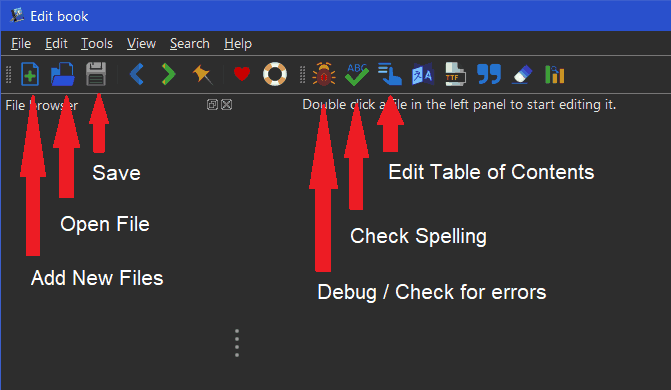The image size is (671, 390).
Task: Click the second toolbar handle before bug icon
Action: (303, 74)
